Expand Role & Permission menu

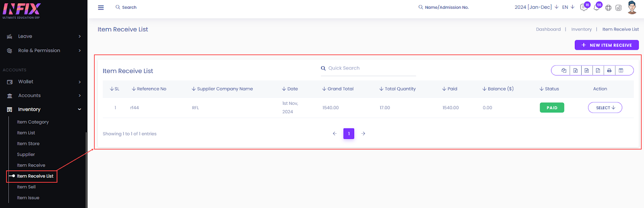[43, 50]
